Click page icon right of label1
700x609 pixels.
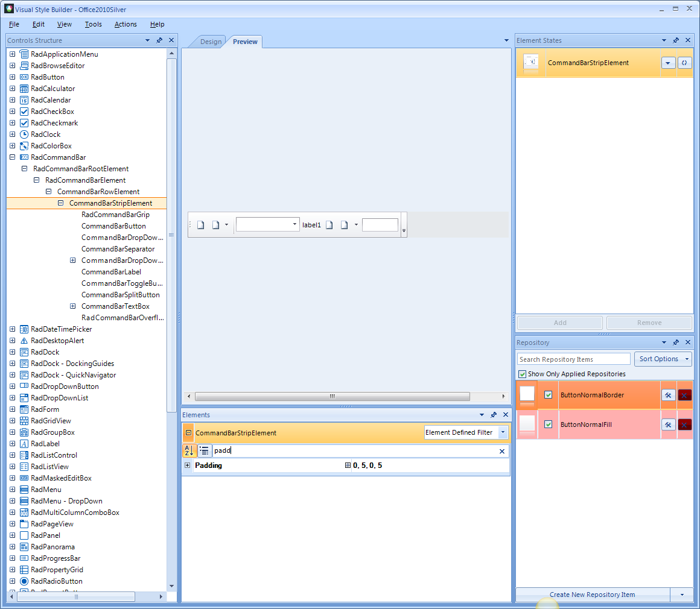tap(329, 225)
